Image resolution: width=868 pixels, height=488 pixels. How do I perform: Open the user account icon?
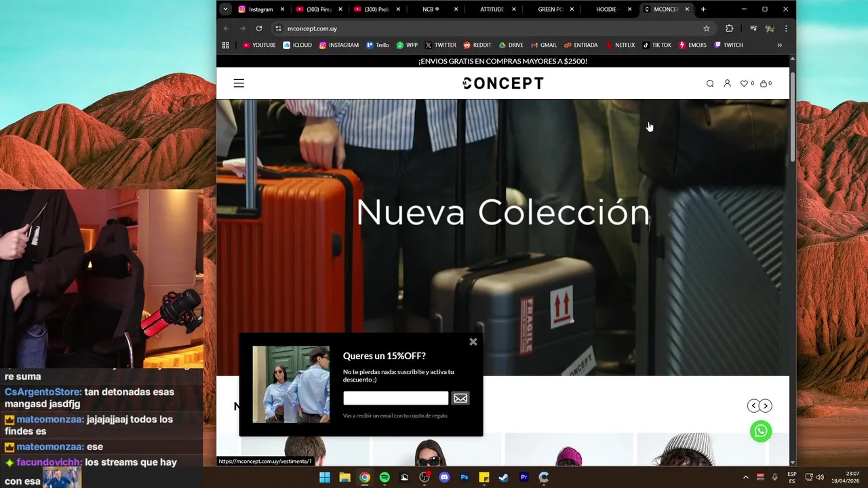(x=727, y=83)
